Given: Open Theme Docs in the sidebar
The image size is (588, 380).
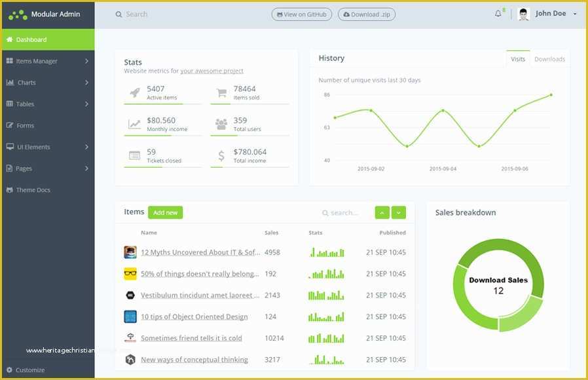Looking at the screenshot, I should click(48, 190).
